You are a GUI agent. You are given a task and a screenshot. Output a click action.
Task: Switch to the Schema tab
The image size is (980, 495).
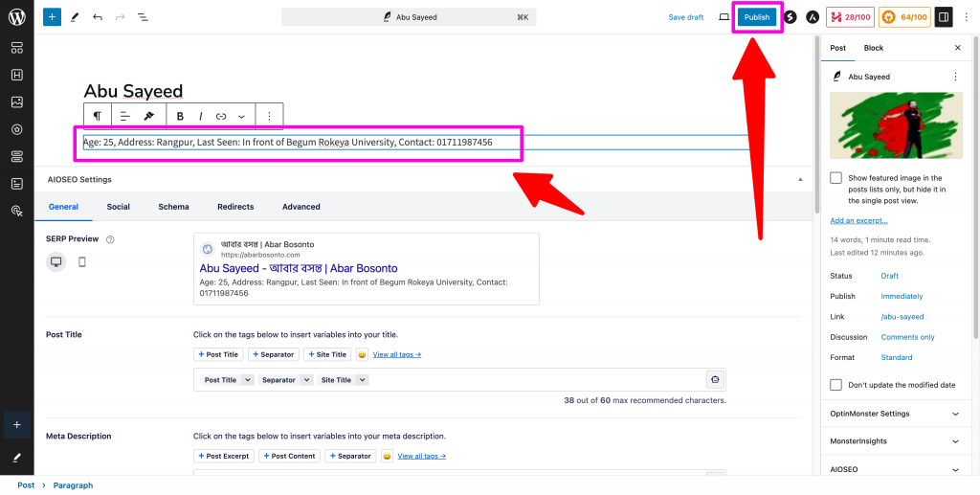pos(173,207)
